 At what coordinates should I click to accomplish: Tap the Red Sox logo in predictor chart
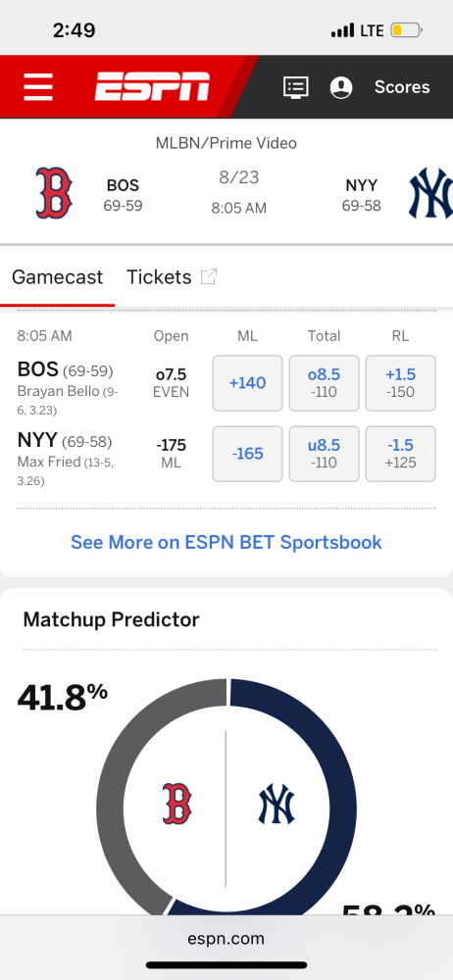(177, 804)
